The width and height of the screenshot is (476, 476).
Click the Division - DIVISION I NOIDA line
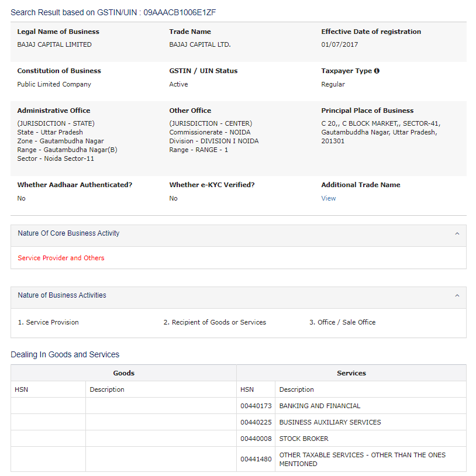tap(214, 141)
